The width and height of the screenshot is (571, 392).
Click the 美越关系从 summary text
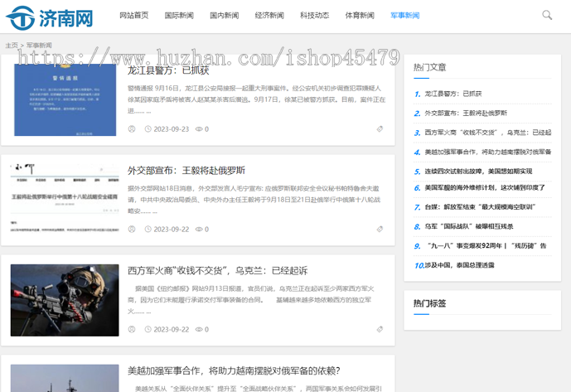259,389
